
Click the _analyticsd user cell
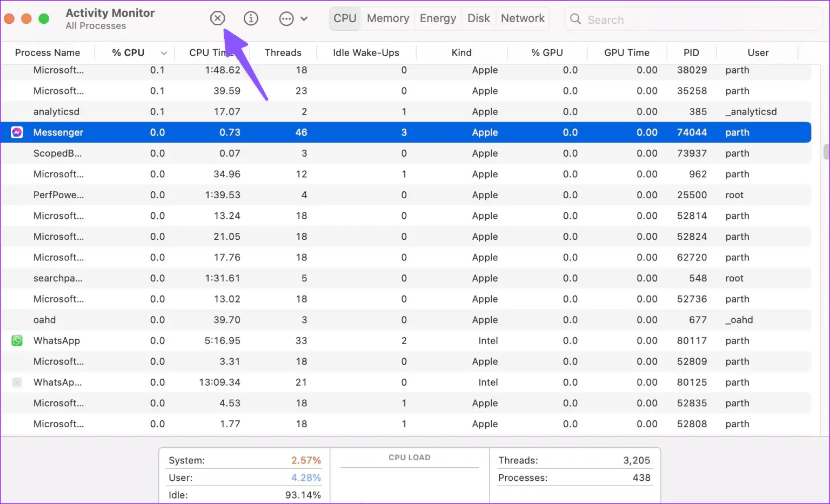[x=751, y=112]
